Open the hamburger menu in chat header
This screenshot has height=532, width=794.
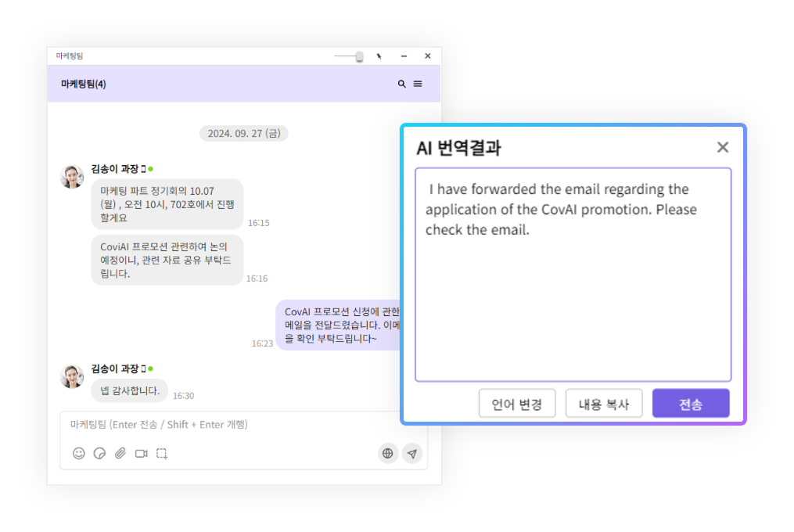418,84
